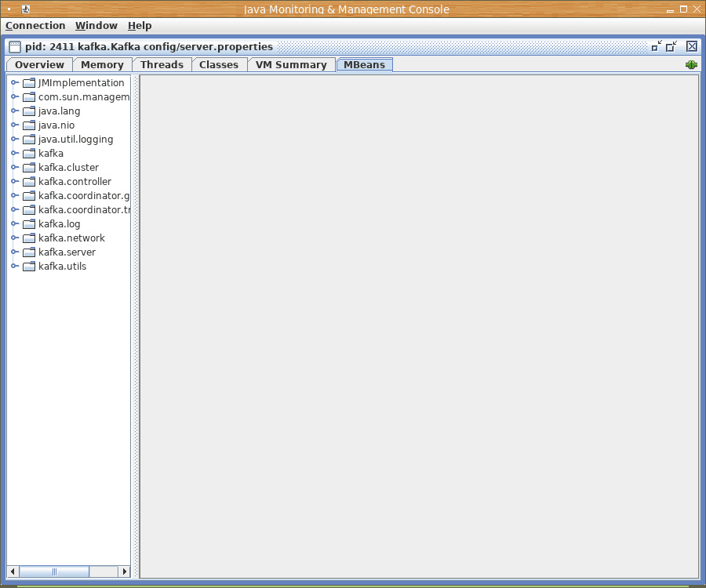The height and width of the screenshot is (588, 706).
Task: Maximize the internal Kafka connection frame
Action: [671, 46]
